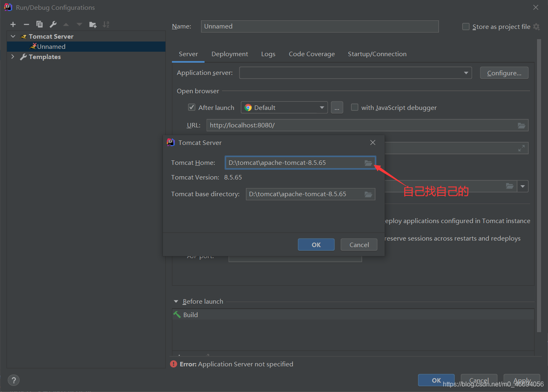Check Store as project file
This screenshot has width=548, height=392.
click(466, 26)
